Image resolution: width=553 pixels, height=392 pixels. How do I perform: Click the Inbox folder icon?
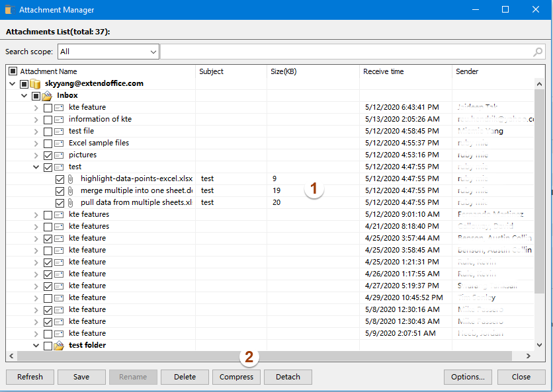[x=46, y=95]
